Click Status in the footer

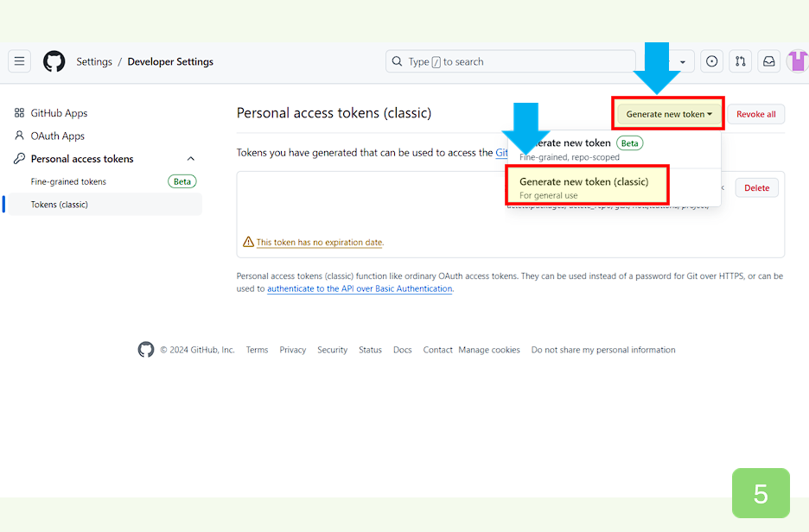(370, 350)
